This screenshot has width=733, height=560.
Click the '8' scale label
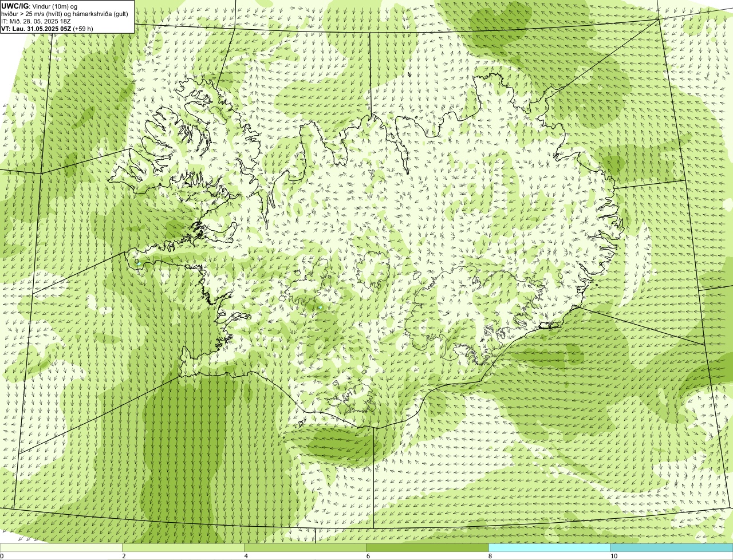[x=490, y=556]
